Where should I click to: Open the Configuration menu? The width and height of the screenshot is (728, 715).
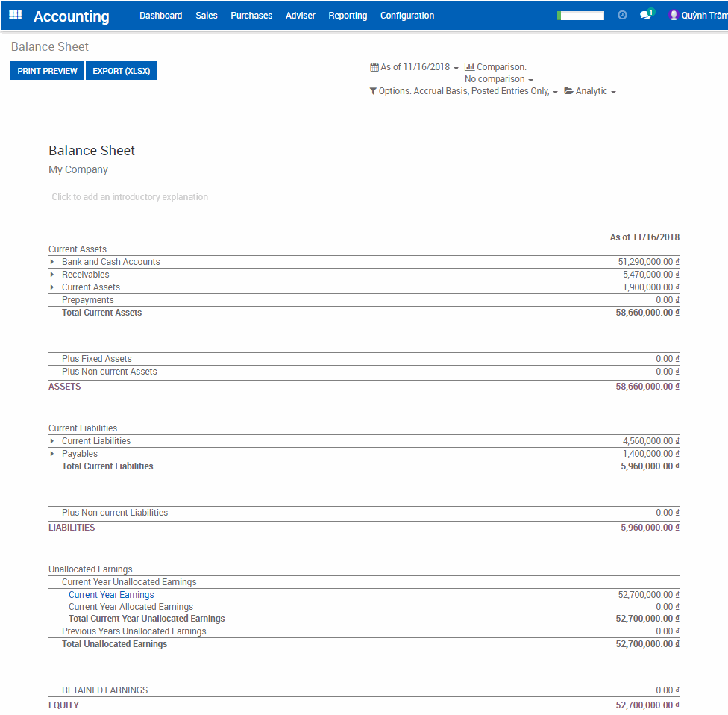(407, 16)
